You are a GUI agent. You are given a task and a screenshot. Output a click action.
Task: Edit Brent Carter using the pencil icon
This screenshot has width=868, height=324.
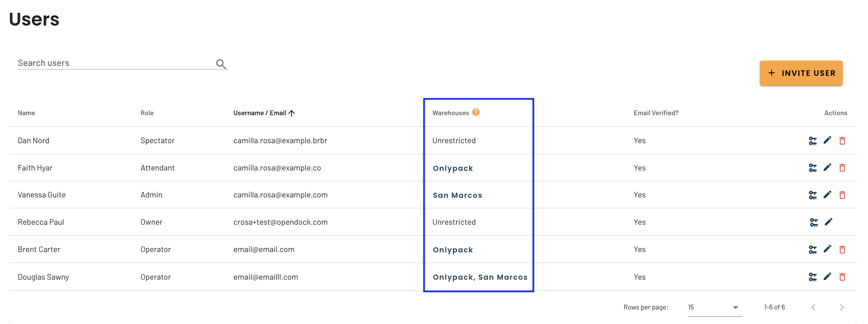[x=828, y=249]
